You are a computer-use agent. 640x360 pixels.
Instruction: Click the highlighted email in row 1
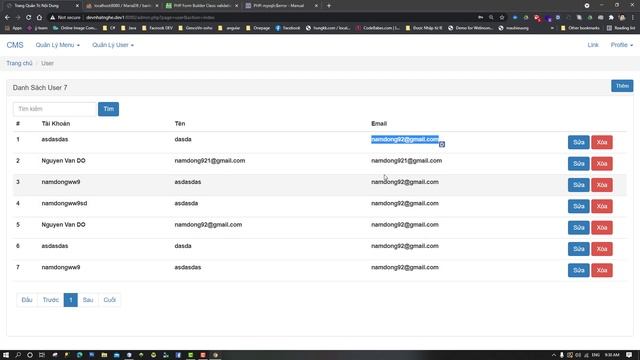[x=404, y=139]
